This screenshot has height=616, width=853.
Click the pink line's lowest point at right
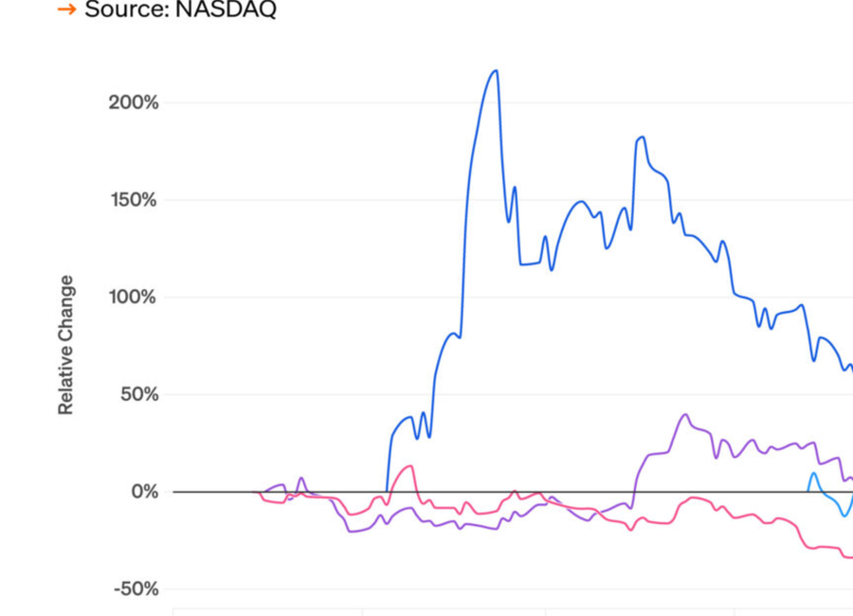pos(847,557)
